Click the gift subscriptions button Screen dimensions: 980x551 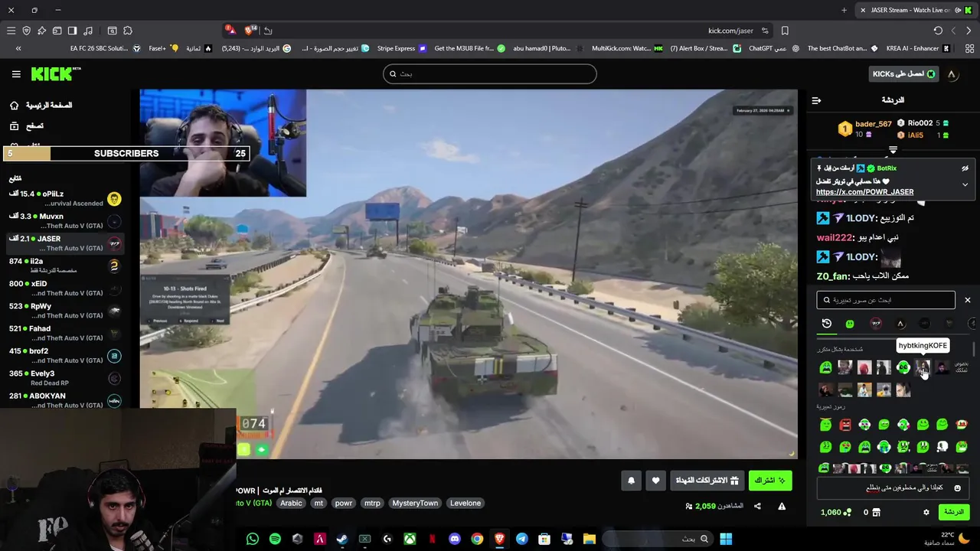tap(707, 481)
